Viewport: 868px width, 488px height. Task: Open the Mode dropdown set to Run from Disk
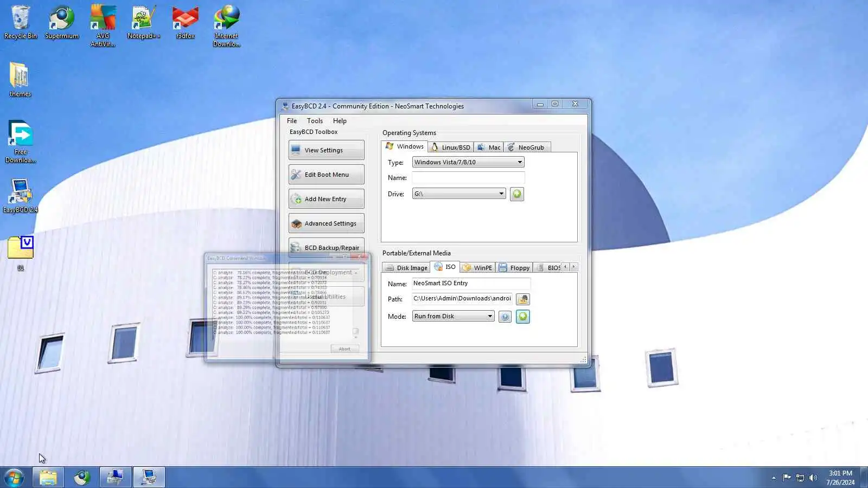[x=454, y=316]
